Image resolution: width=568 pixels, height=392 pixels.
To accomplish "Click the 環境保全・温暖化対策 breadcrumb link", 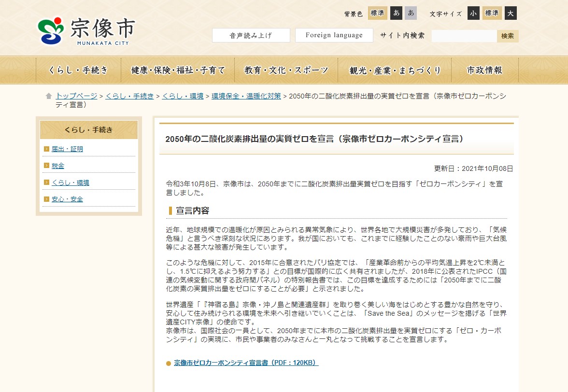I will click(x=246, y=96).
